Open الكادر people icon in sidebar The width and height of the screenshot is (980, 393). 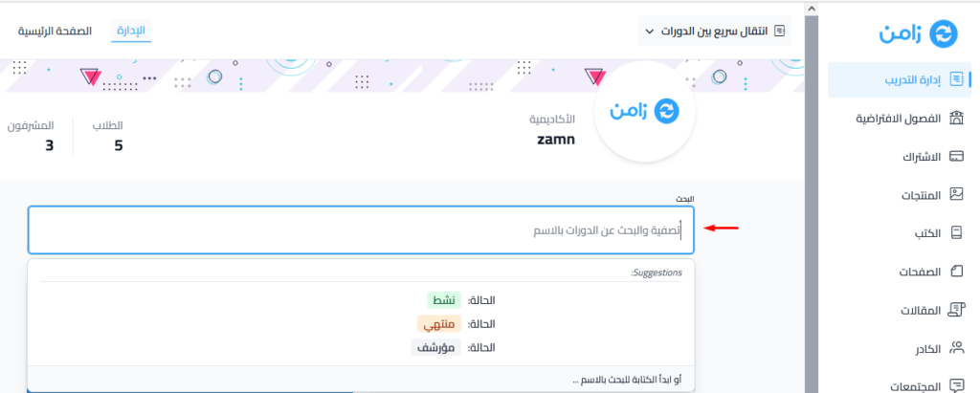point(956,348)
